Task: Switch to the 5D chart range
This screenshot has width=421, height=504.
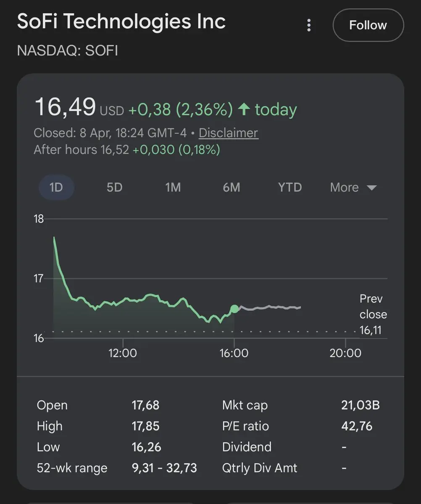Action: coord(114,187)
